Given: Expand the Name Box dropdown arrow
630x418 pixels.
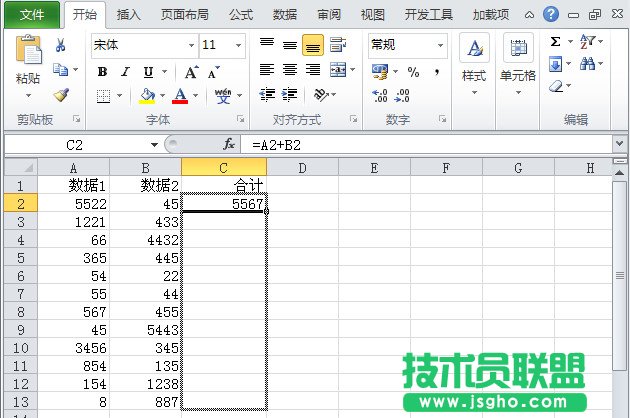Looking at the screenshot, I should (x=154, y=145).
